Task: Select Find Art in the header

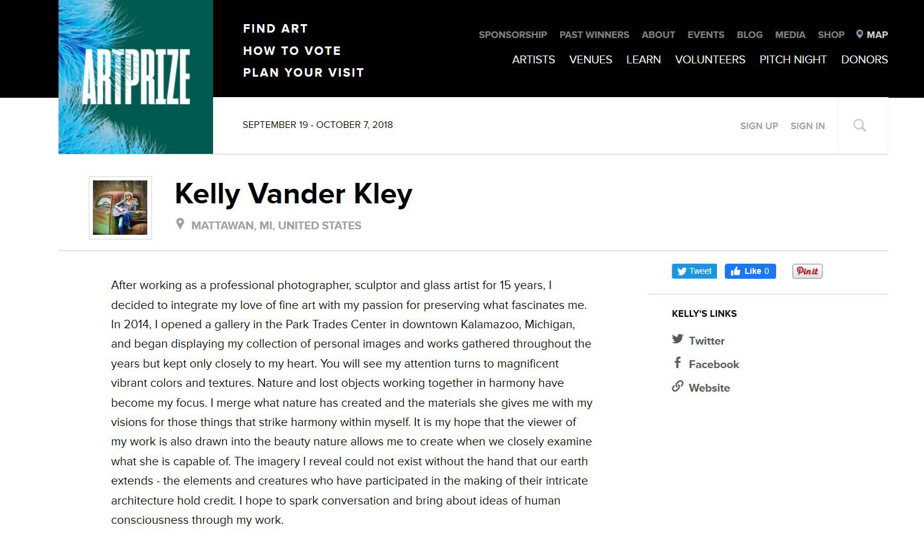Action: point(275,28)
